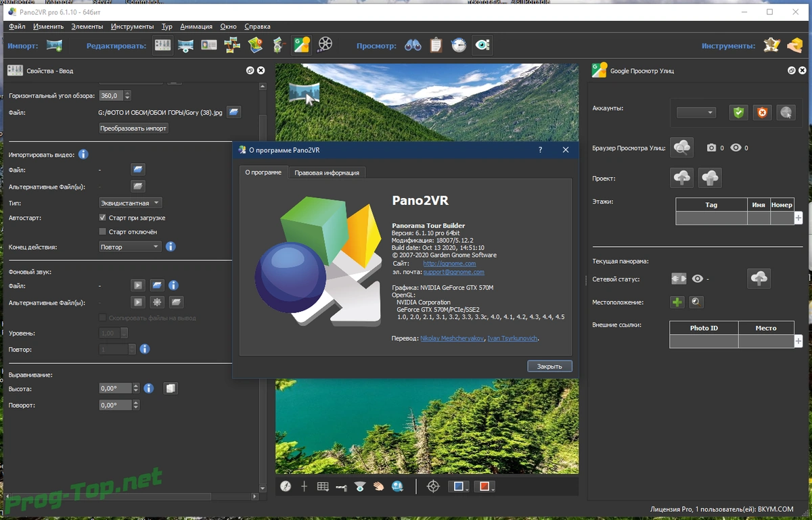The height and width of the screenshot is (520, 812).
Task: Click the barrier limits icon in viewer toolbar
Action: (341, 487)
